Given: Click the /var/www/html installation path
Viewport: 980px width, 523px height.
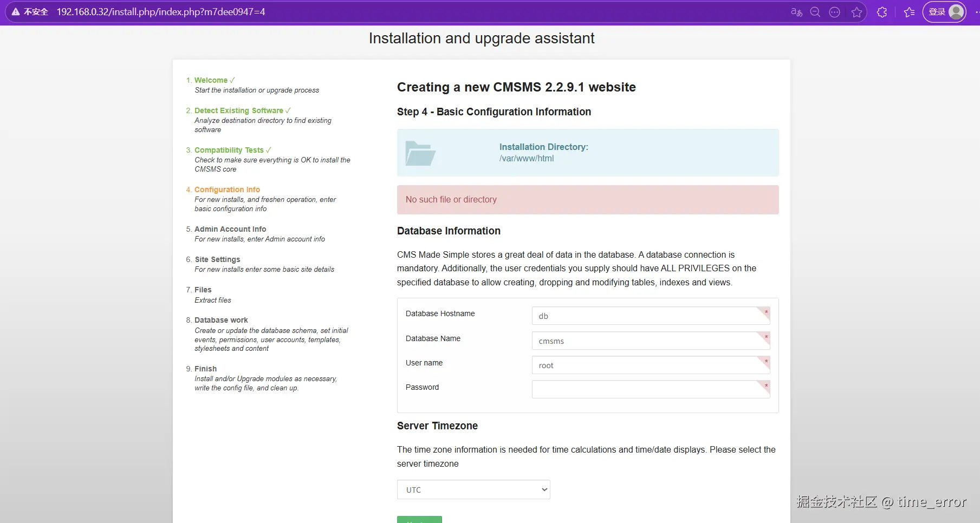Looking at the screenshot, I should [x=527, y=159].
